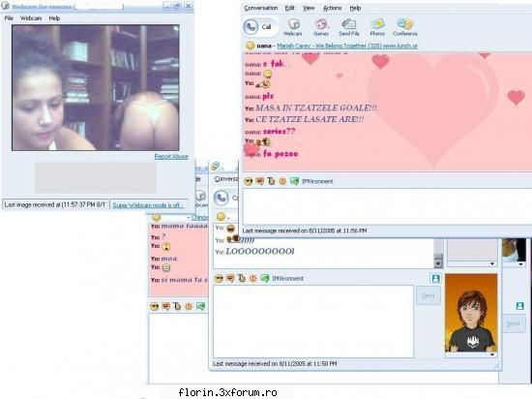Toggle Super Webcam mode link
Viewport: 532px width, 399px height.
(148, 204)
